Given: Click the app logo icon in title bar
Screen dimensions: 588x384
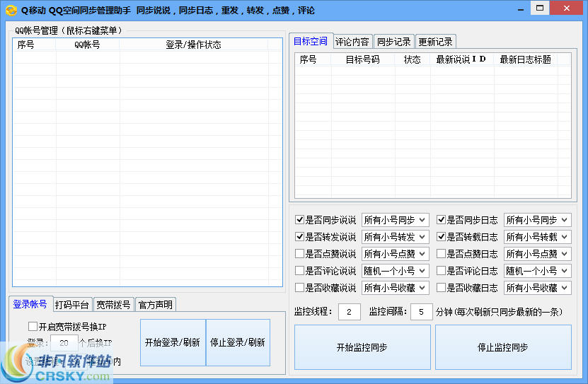Looking at the screenshot, I should [x=11, y=10].
